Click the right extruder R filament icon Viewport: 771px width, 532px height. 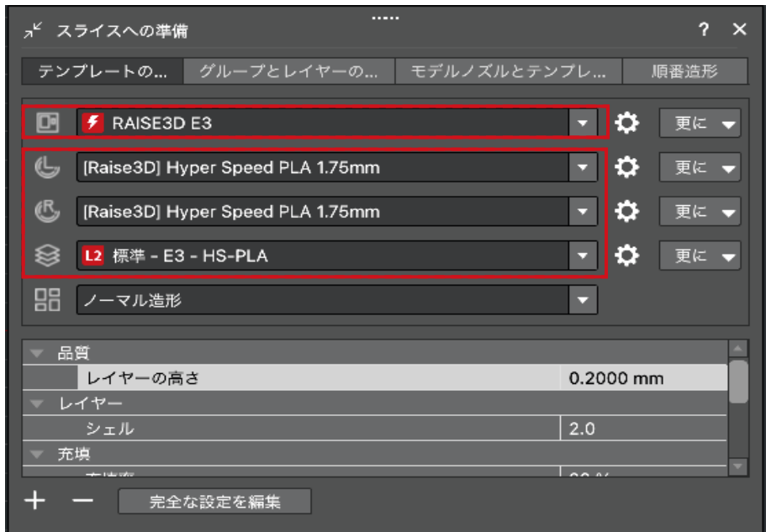48,212
